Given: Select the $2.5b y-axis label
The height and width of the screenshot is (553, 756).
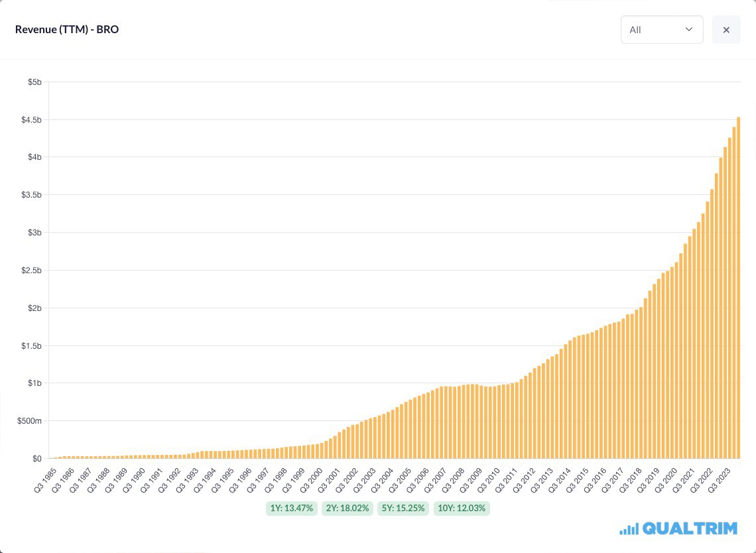Looking at the screenshot, I should (32, 271).
